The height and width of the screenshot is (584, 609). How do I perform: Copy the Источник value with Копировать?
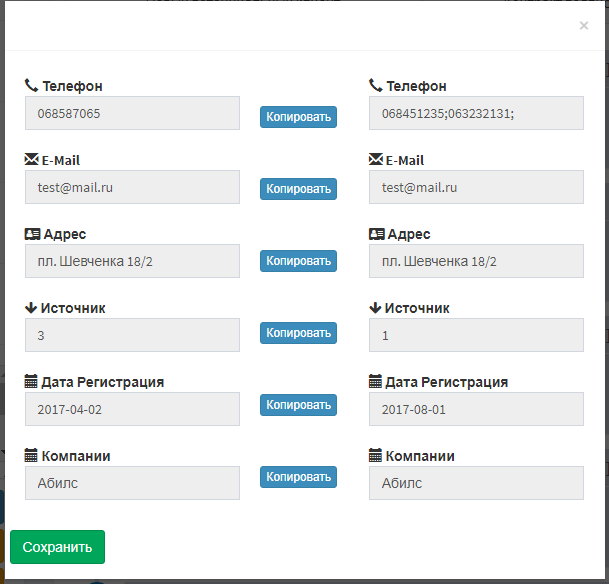coord(298,333)
